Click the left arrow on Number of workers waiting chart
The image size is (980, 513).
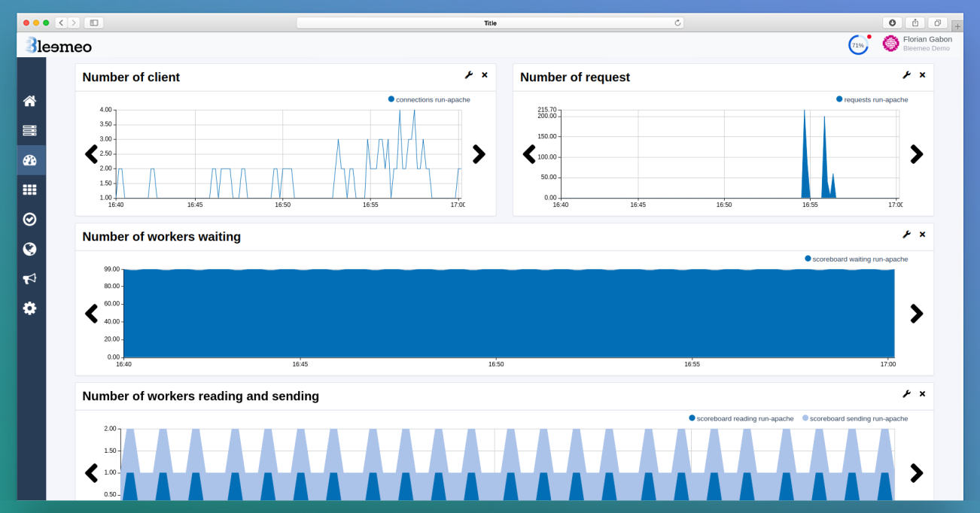pyautogui.click(x=91, y=314)
